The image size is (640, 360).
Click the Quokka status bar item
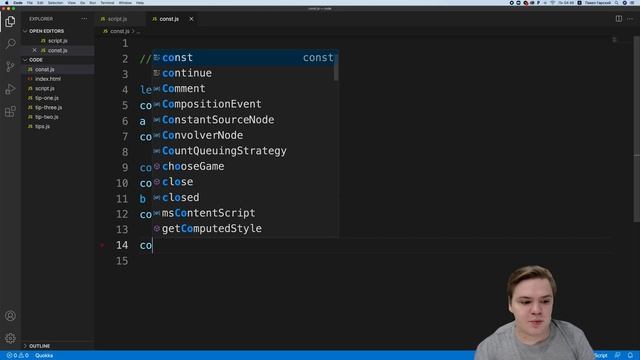point(44,356)
